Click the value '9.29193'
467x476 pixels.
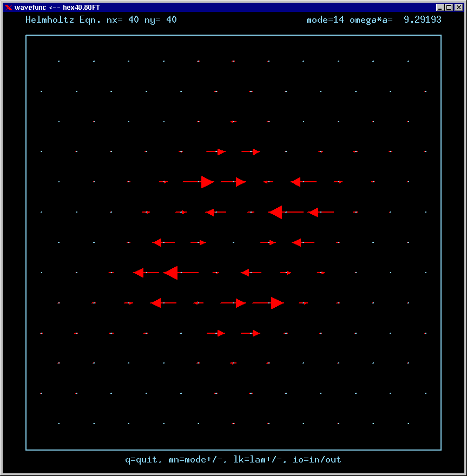pos(423,19)
